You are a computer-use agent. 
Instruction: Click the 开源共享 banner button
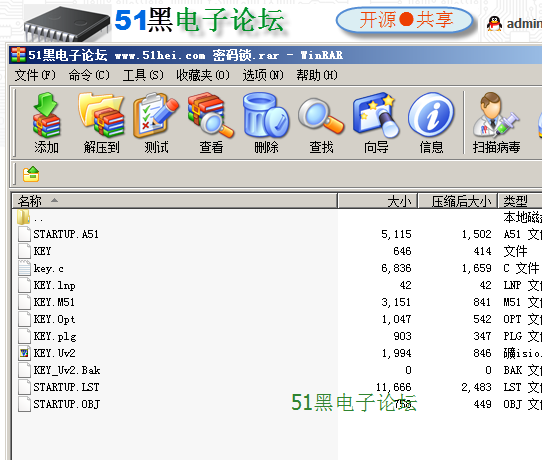point(404,20)
